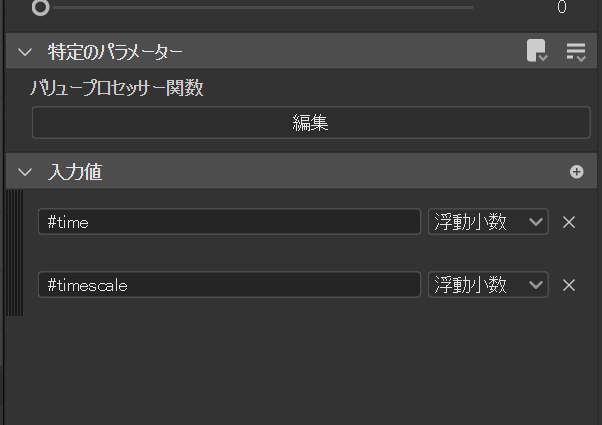Click the slider value field showing 0

560,8
